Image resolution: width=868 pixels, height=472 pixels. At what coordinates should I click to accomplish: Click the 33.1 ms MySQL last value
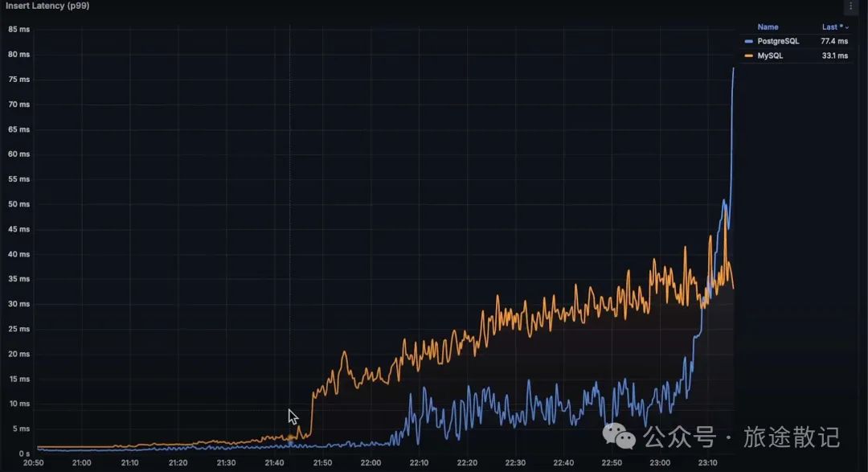pos(835,55)
